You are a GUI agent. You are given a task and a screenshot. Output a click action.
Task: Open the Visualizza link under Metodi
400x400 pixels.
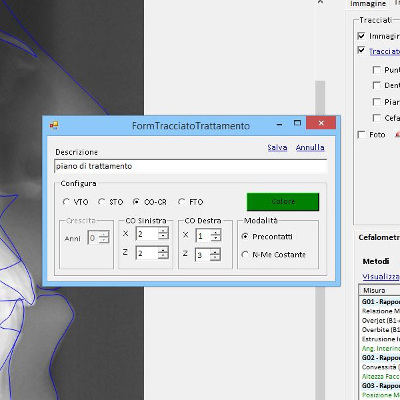[x=381, y=276]
